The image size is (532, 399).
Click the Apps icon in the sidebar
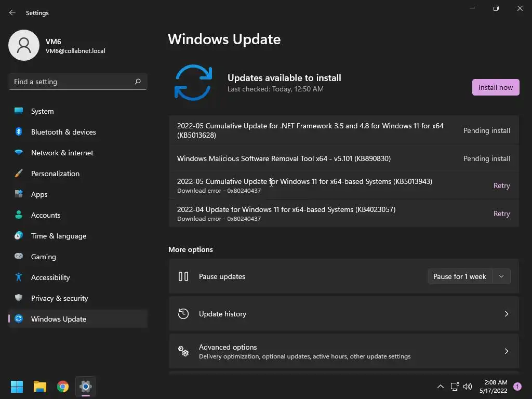pyautogui.click(x=19, y=194)
